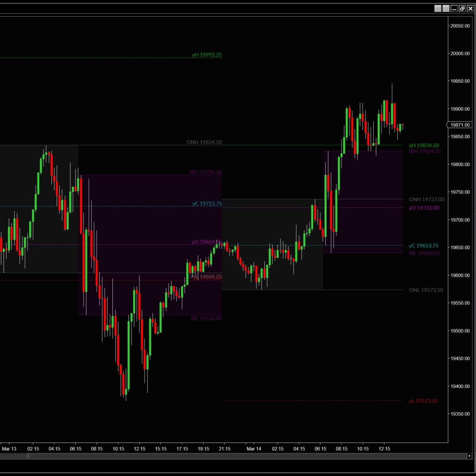Screen dimensions: 476x476
Task: Click the leftmost gray title bar button
Action: [438, 9]
